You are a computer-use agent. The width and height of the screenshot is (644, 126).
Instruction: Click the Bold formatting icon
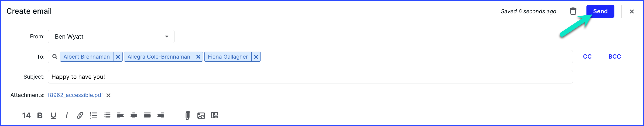point(40,116)
